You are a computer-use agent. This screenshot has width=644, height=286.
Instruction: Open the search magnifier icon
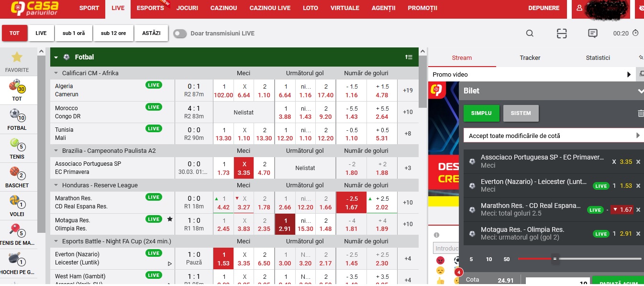coord(530,33)
